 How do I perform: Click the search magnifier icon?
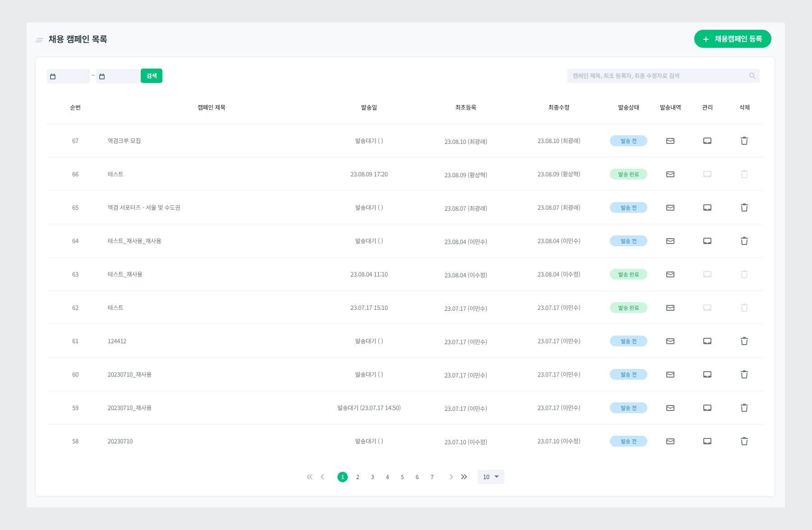tap(752, 76)
